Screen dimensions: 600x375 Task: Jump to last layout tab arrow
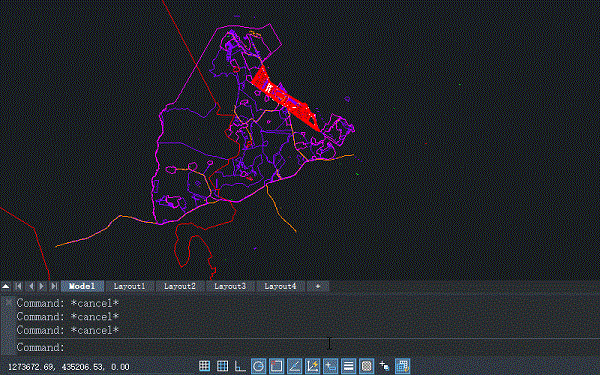click(54, 286)
